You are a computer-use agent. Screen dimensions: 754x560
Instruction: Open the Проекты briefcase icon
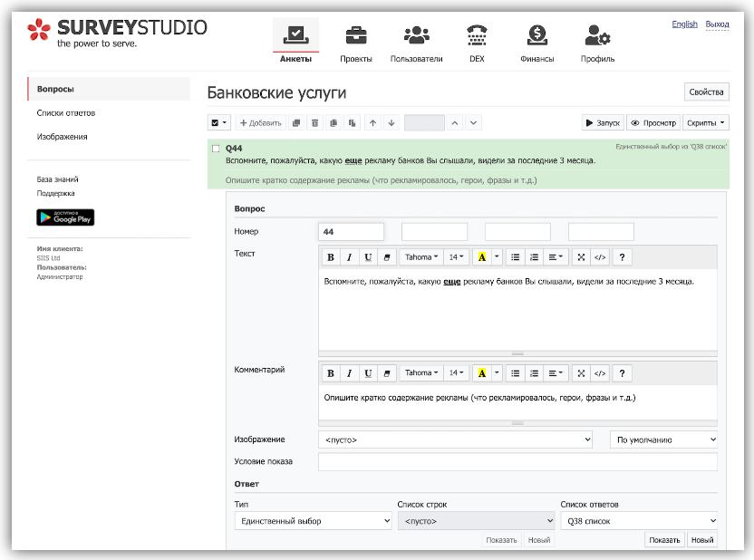point(356,35)
